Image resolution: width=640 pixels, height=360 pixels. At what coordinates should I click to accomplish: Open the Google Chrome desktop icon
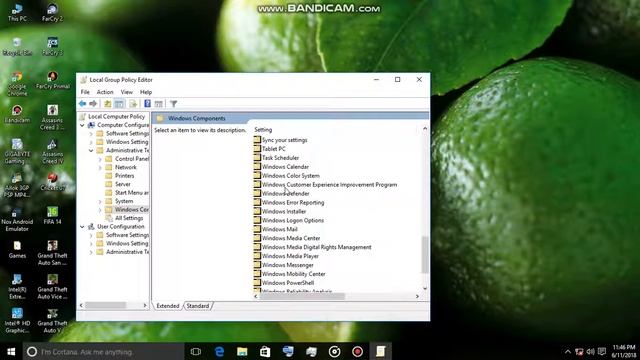[17, 84]
